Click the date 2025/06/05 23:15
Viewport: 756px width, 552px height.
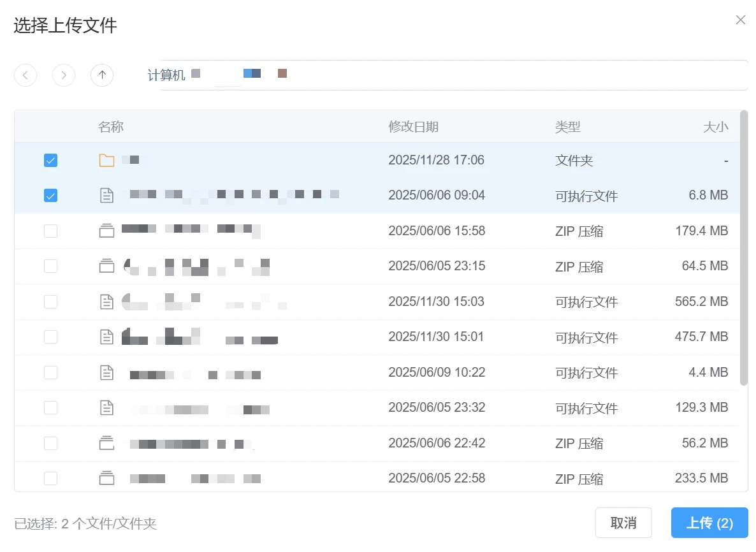point(437,266)
